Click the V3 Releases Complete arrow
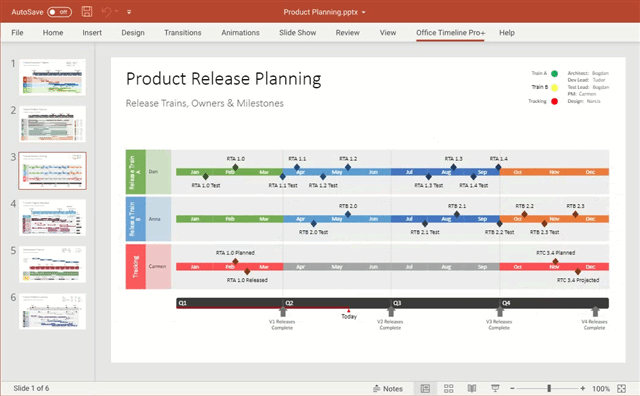Screen dimensions: 640x396 click(500, 311)
